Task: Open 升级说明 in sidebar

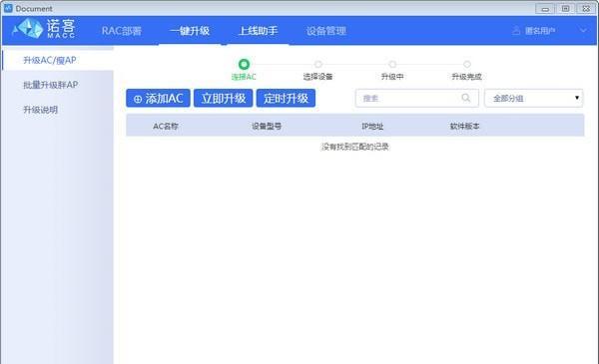Action: [x=41, y=110]
